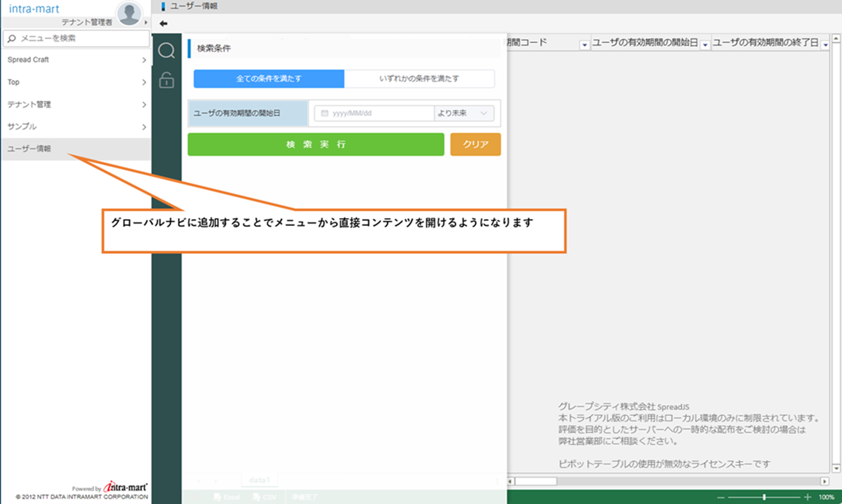The width and height of the screenshot is (842, 504).
Task: Click the zoom out minus icon
Action: (x=721, y=497)
